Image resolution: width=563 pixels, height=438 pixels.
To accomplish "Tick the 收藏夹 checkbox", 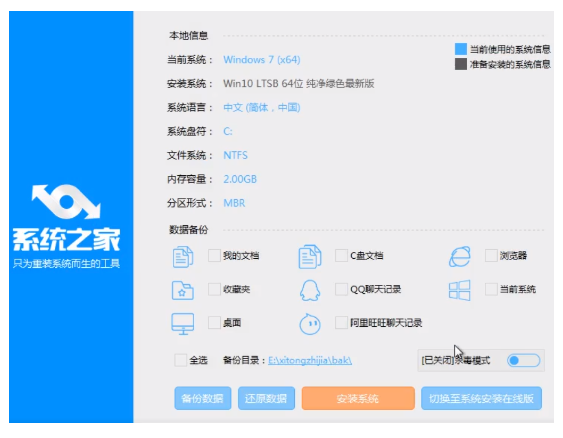I will tap(214, 289).
